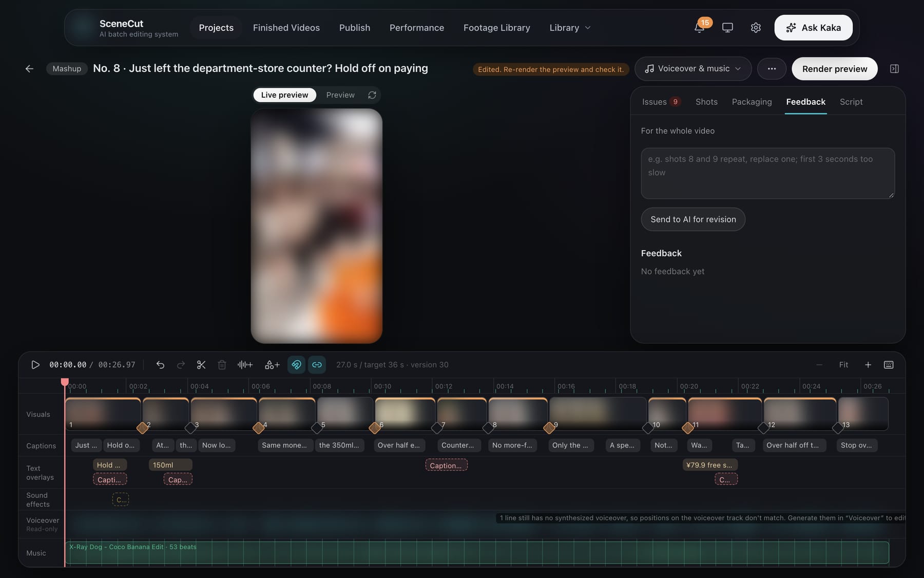Image resolution: width=924 pixels, height=578 pixels.
Task: Open the Voiceover & music dropdown
Action: click(693, 69)
